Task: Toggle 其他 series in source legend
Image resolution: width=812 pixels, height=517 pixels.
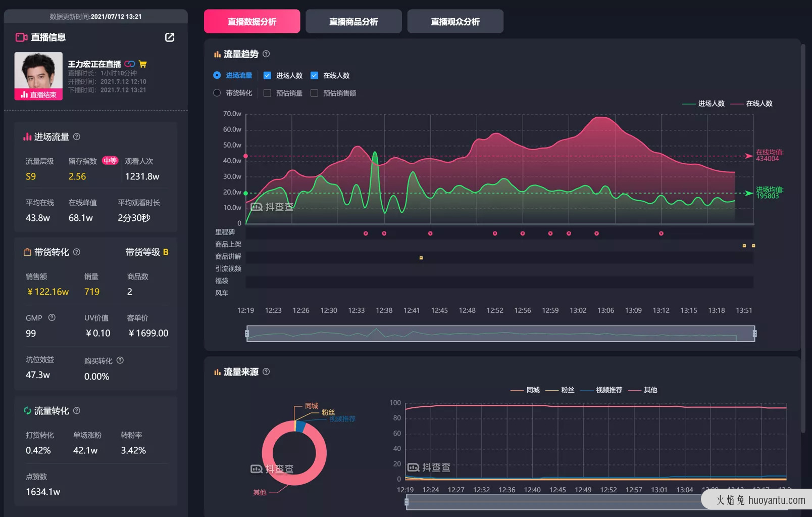Action: [643, 390]
